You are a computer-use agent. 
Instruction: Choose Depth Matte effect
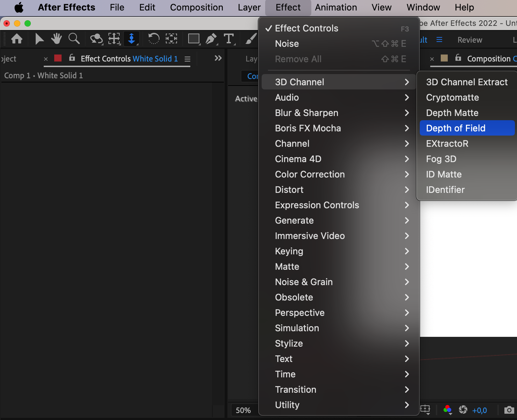467,113
